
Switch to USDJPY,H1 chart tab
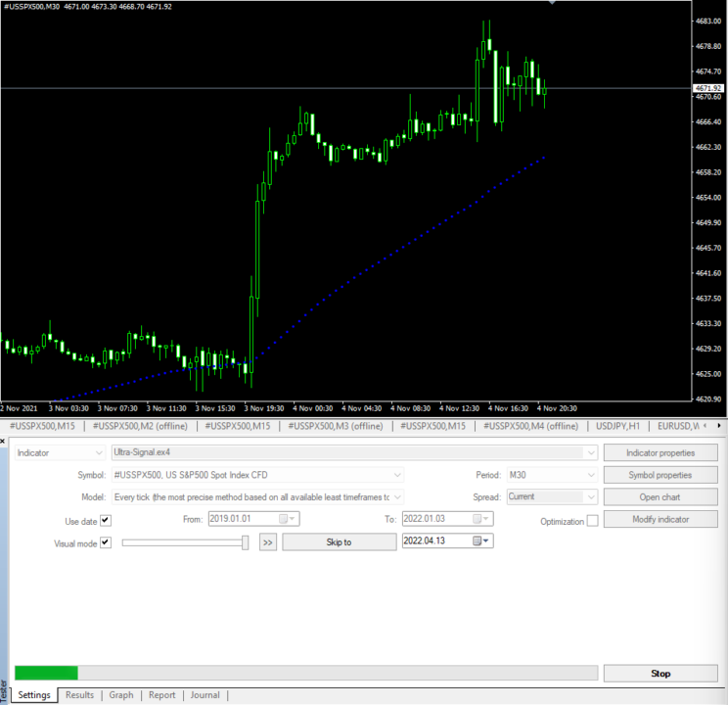(x=618, y=426)
